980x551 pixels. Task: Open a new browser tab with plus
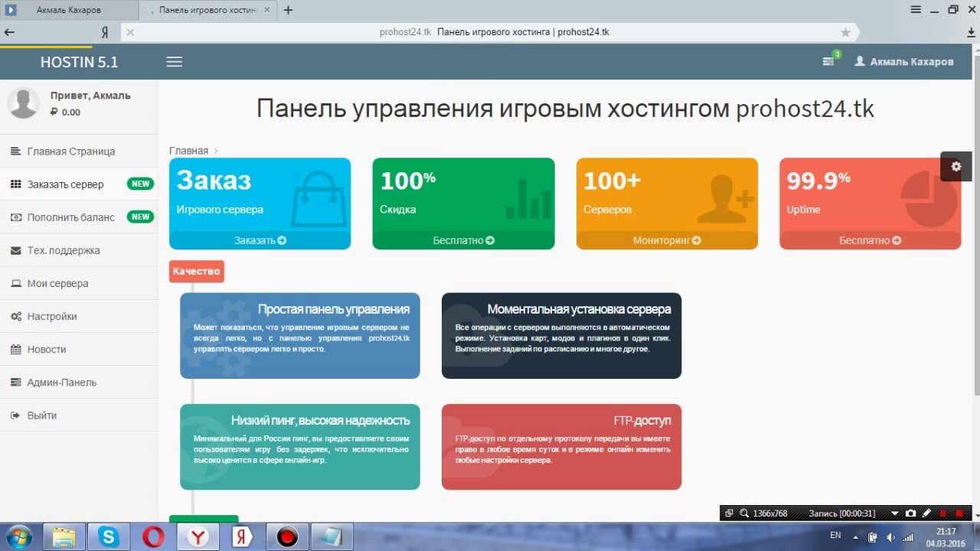(x=288, y=10)
